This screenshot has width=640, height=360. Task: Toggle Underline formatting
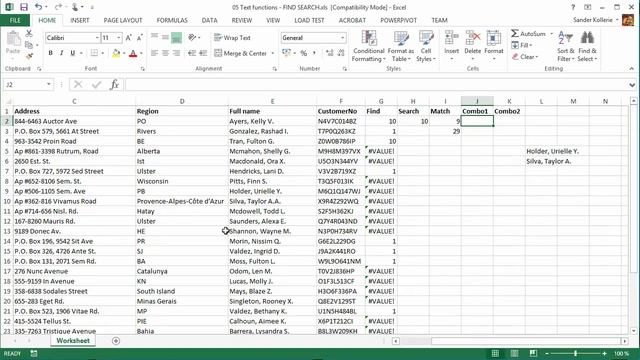click(x=73, y=53)
